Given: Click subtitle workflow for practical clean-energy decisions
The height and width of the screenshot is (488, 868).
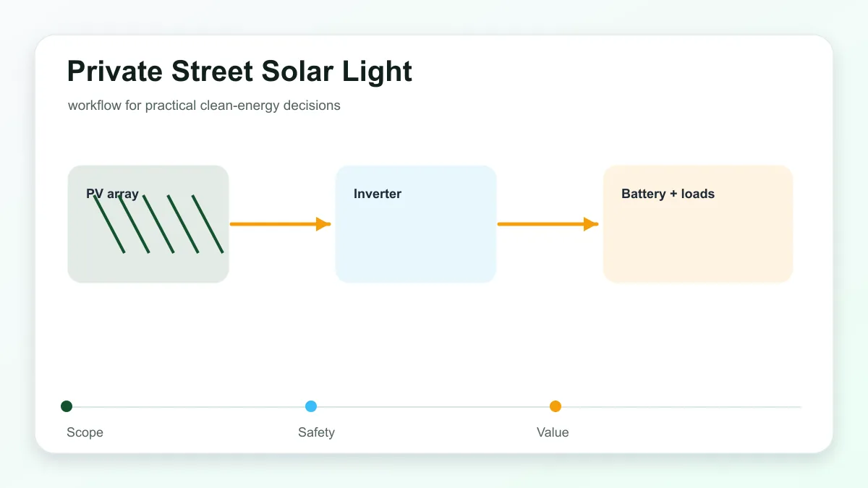Looking at the screenshot, I should [204, 106].
